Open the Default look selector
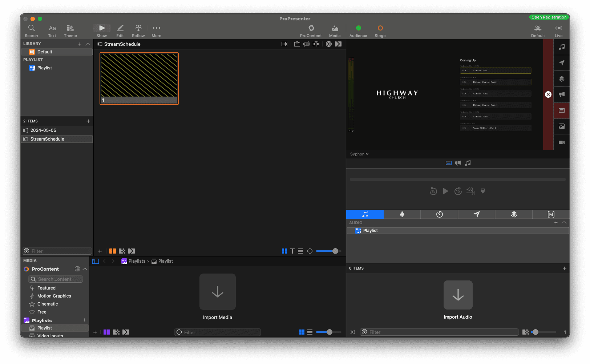Screen dimensions: 590x364 pos(538,31)
